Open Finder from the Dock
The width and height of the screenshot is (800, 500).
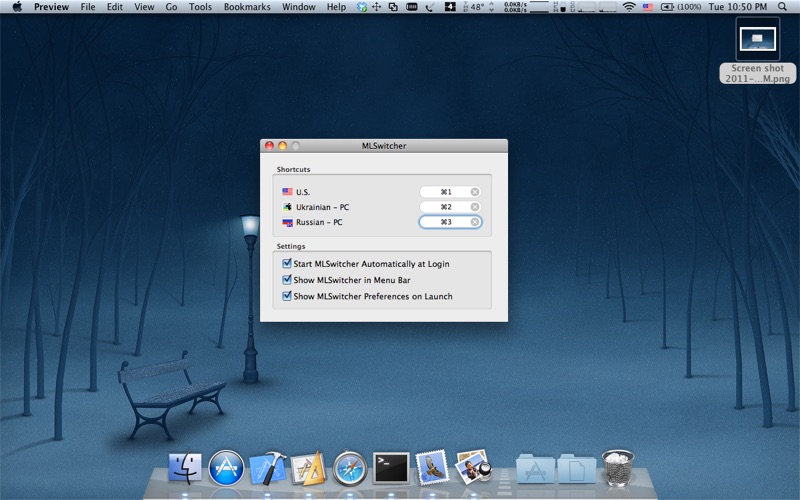coord(185,468)
